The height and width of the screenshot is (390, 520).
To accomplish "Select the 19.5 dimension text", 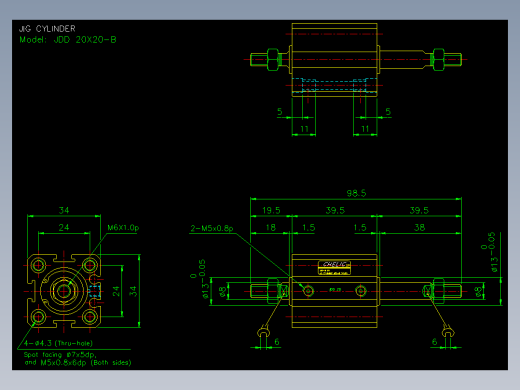I will click(271, 211).
